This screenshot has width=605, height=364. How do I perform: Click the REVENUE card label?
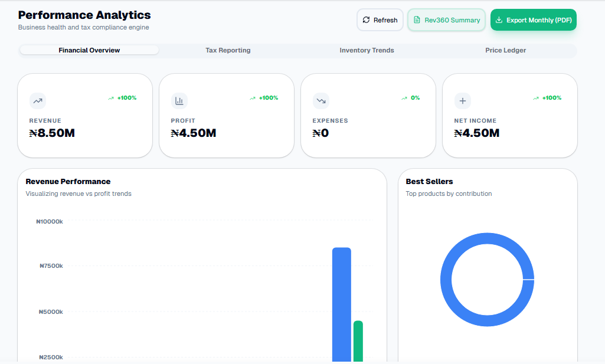point(45,121)
